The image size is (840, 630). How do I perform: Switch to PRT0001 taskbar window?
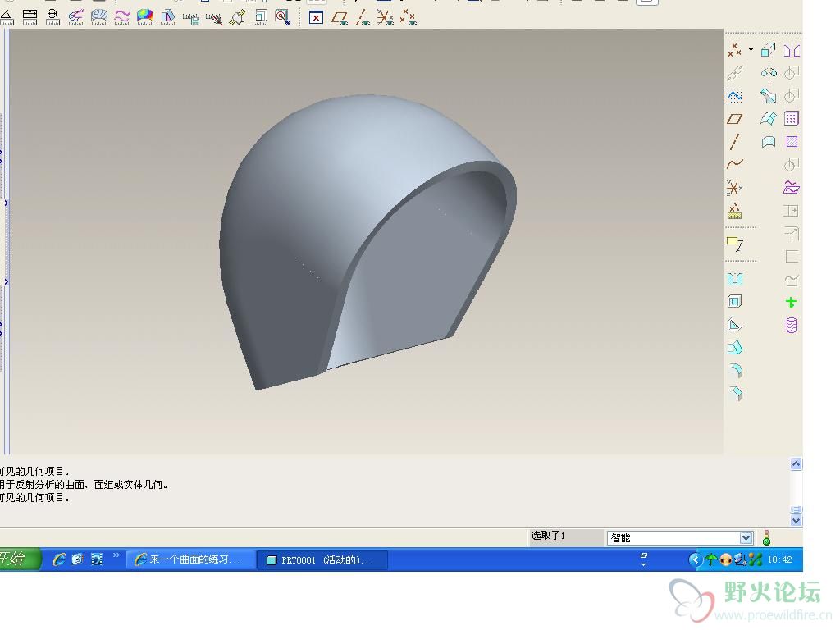(x=322, y=559)
